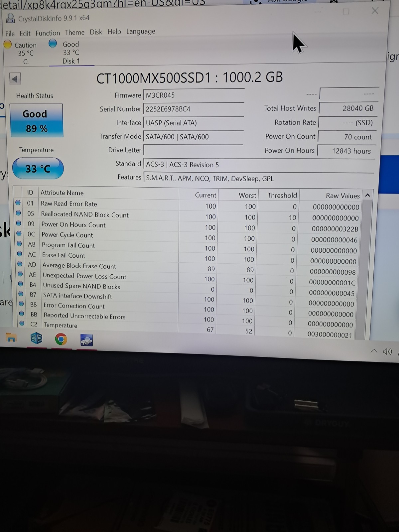The image size is (399, 532).
Task: Click the Interface field UASP (Serial ATA)
Action: pos(194,123)
